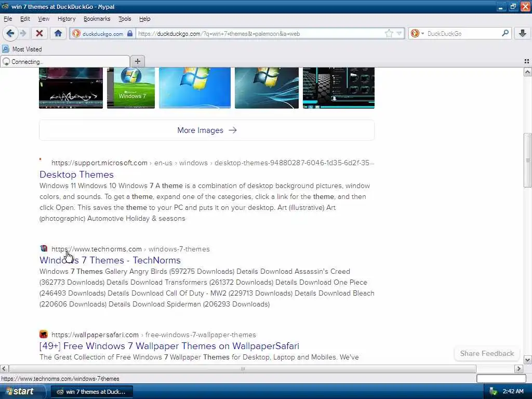Click the 2:42 AM taskbar clock
Image resolution: width=532 pixels, height=399 pixels.
[x=513, y=392]
